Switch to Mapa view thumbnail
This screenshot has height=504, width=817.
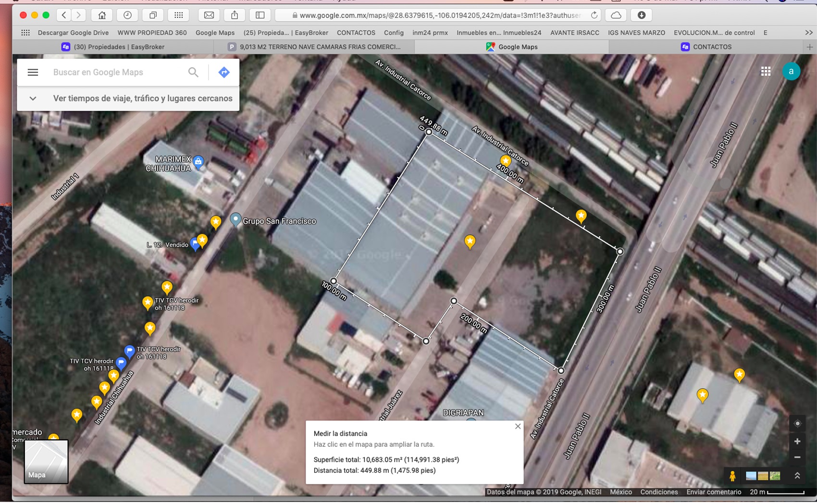46,461
